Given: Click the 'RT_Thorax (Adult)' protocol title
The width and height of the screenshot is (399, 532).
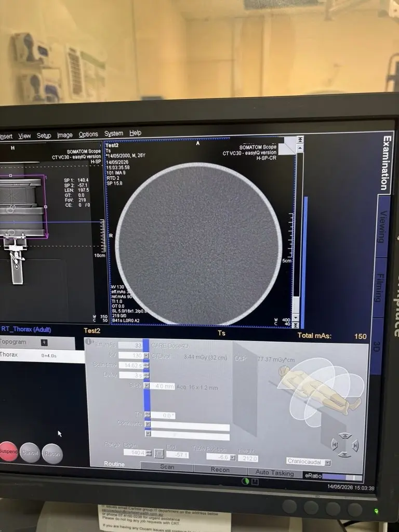Looking at the screenshot, I should (26, 329).
